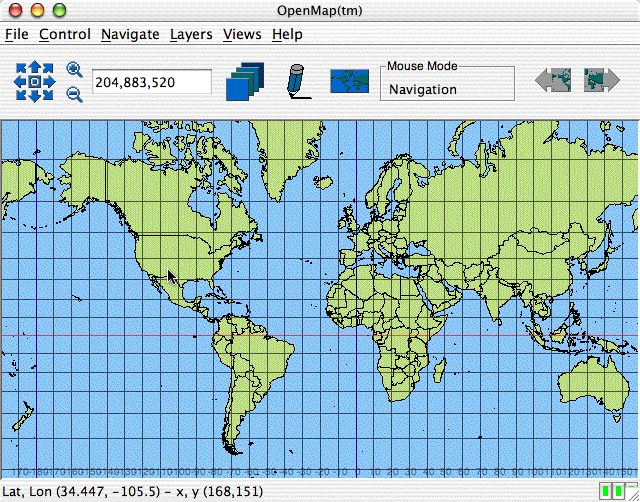Viewport: 640px width, 502px height.
Task: Close the OpenMap window with red button
Action: click(16, 10)
